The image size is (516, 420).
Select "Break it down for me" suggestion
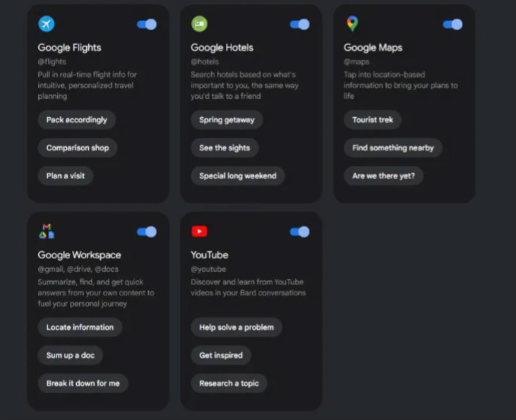tap(83, 383)
